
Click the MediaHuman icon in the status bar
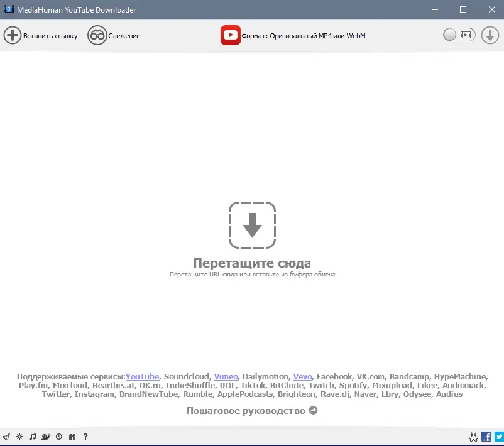473,436
